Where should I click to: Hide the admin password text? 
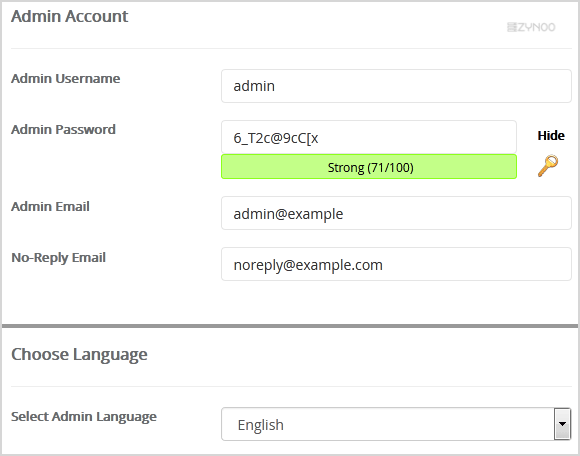coord(551,135)
